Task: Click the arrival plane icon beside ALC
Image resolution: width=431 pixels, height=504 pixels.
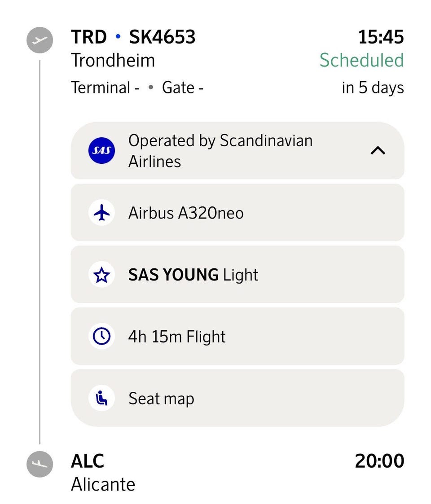Action: pyautogui.click(x=40, y=464)
